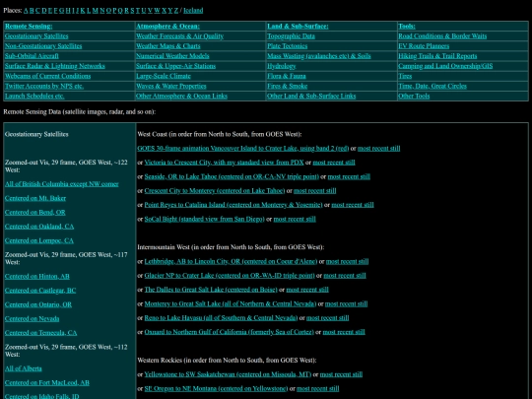
Task: Open Point Reyes to Catalina Island
Action: tap(233, 205)
